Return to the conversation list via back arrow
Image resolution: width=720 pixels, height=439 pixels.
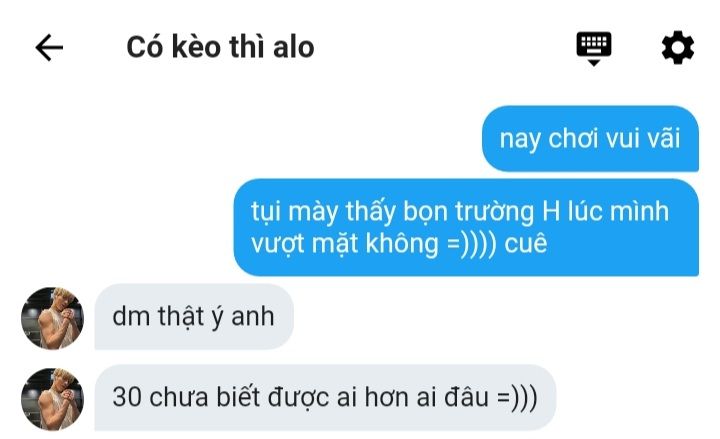pyautogui.click(x=49, y=47)
